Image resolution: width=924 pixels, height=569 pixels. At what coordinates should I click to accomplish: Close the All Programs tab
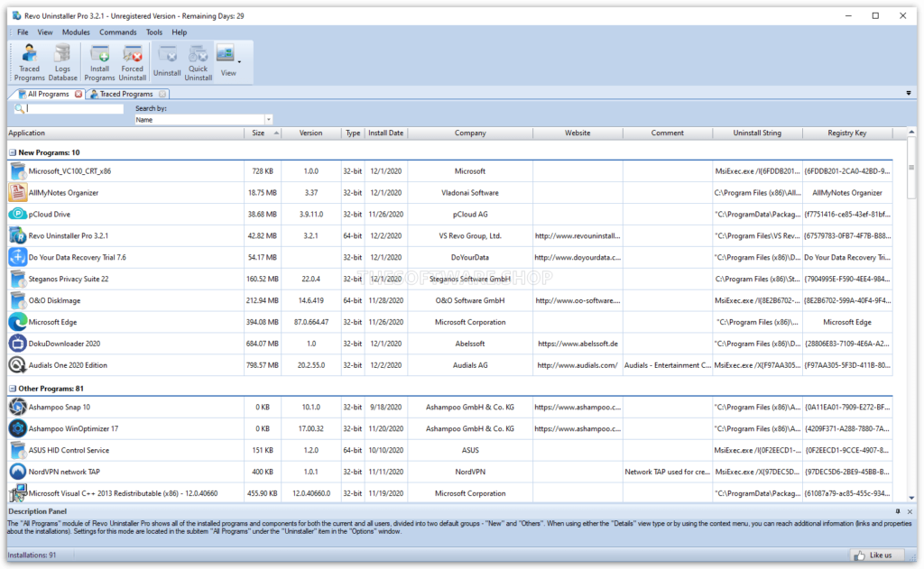(79, 95)
